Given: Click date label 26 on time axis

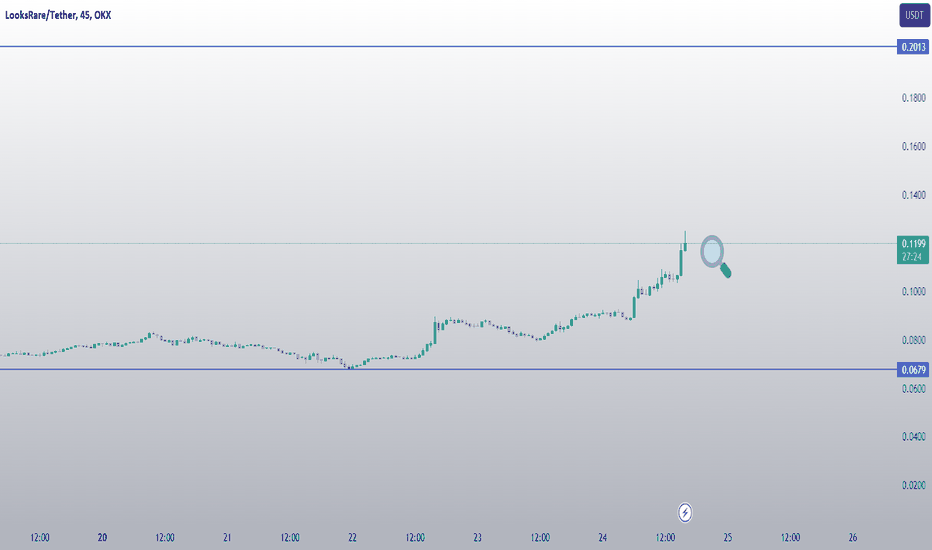Looking at the screenshot, I should coord(853,538).
